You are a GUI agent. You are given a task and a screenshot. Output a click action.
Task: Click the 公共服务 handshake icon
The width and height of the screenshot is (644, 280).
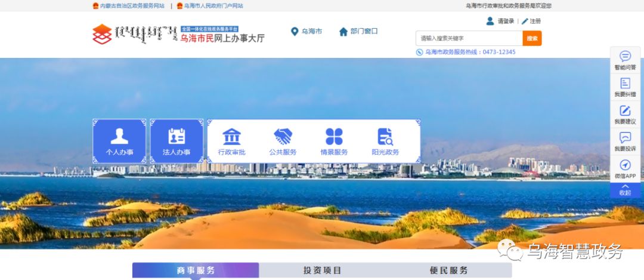tap(283, 137)
